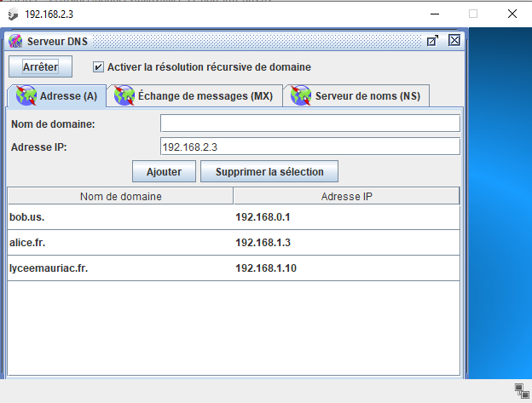Click the Serveur DNS globe icon in the title bar

(15, 41)
